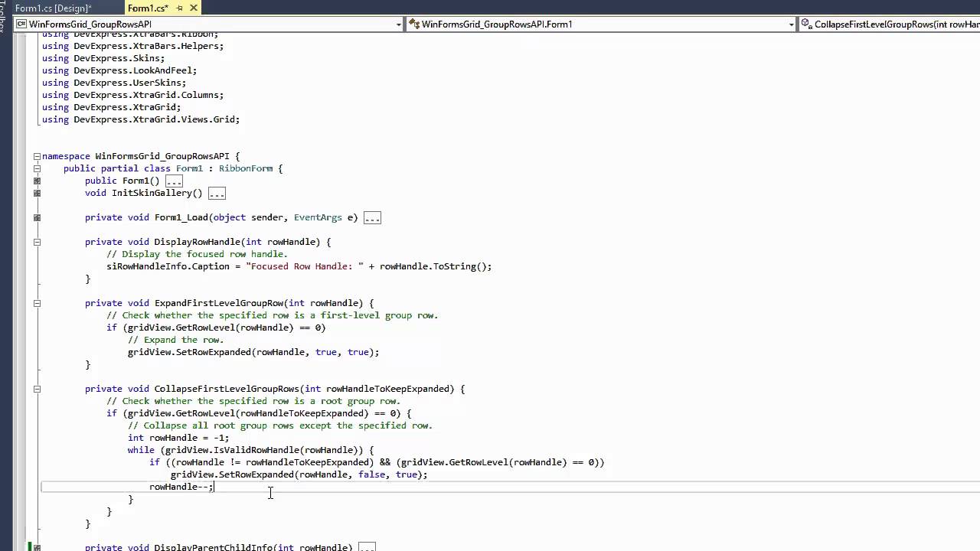The image size is (980, 551).
Task: Click the "Focused Row Handle: " string literal
Action: 305,266
